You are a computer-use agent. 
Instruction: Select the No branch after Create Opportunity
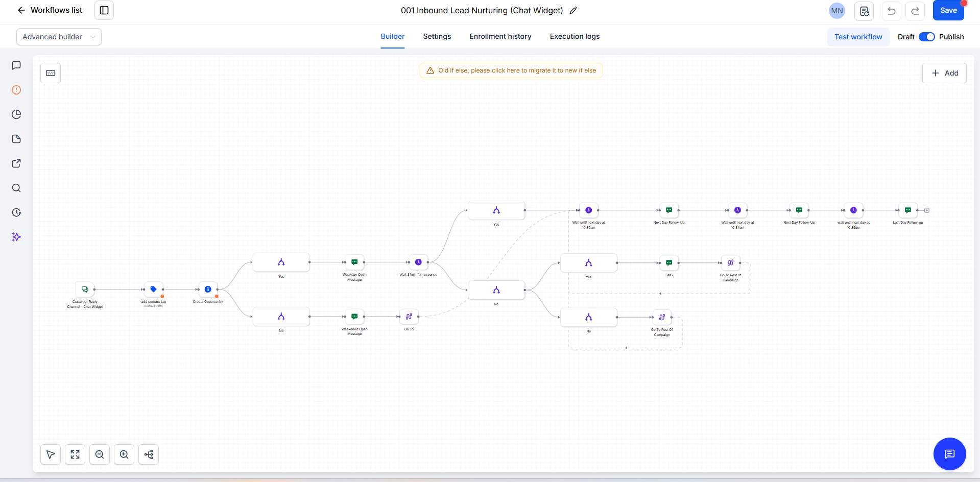tap(281, 317)
